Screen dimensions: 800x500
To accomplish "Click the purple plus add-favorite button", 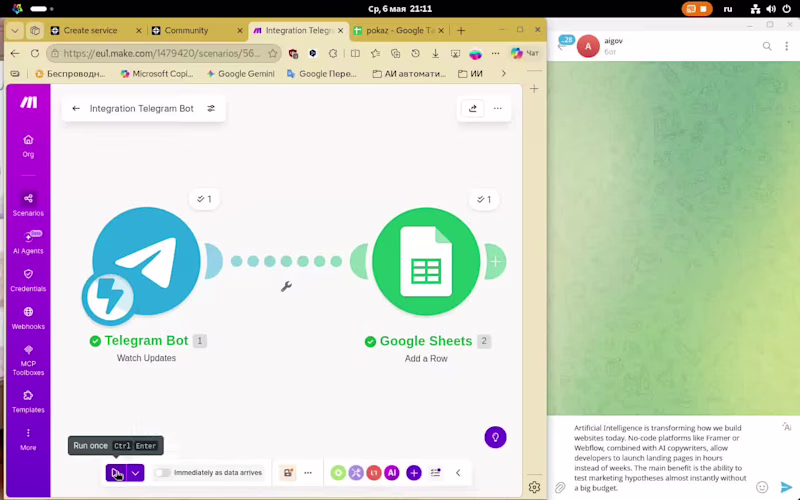I will (414, 473).
